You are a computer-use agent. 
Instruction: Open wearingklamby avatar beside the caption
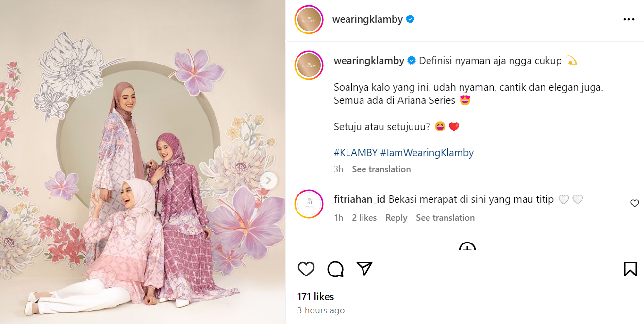(309, 65)
